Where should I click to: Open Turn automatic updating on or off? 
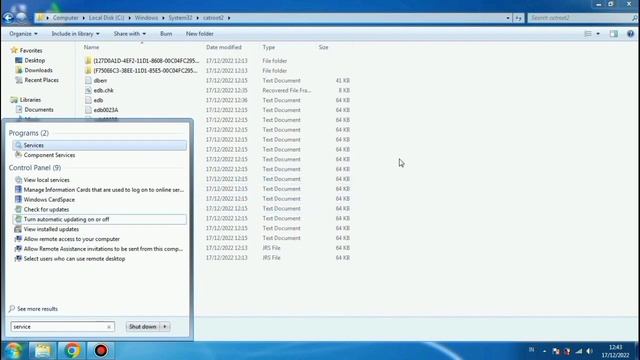pos(99,219)
